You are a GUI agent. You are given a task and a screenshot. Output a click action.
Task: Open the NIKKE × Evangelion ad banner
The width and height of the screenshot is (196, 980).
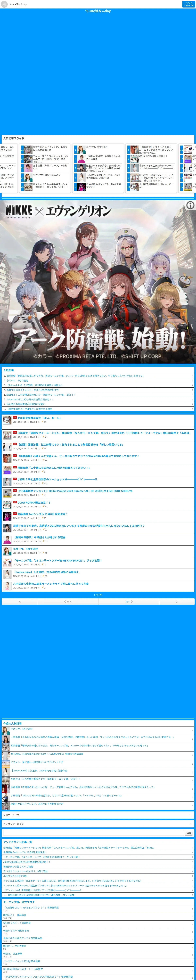coord(98,282)
